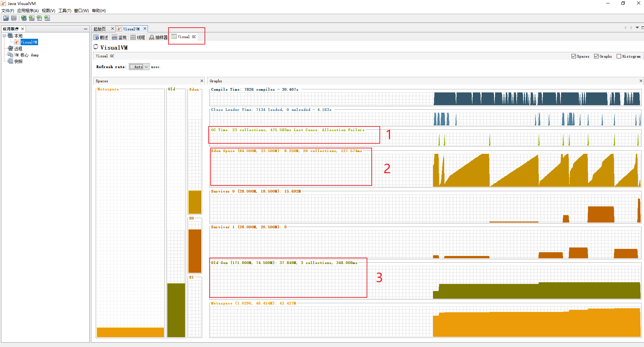Uncheck the Spaces checkbox

coord(574,56)
